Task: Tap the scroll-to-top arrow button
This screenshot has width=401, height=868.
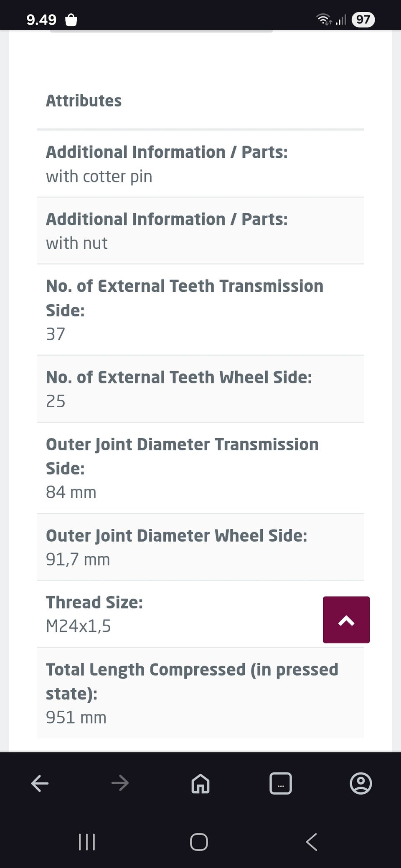Action: (346, 620)
